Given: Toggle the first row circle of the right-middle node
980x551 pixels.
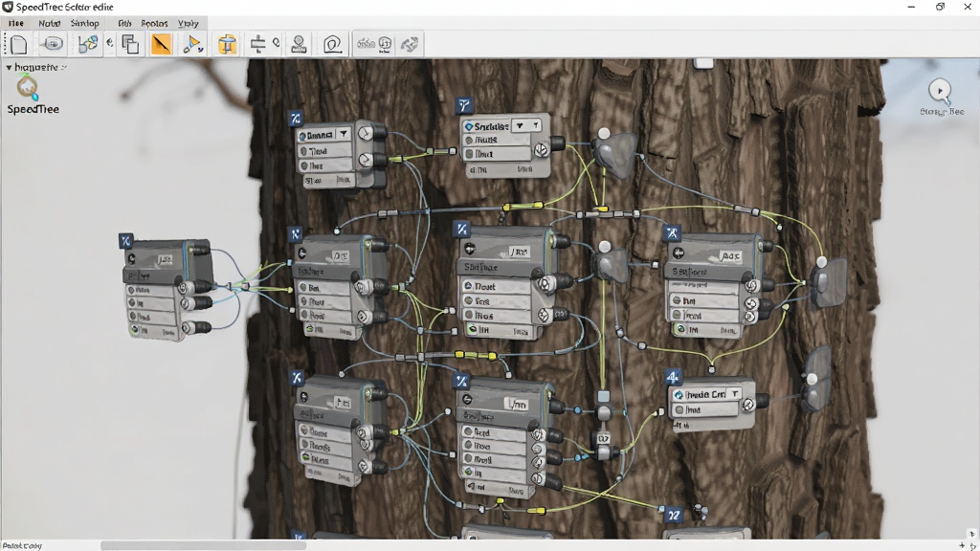Looking at the screenshot, I should click(x=677, y=300).
